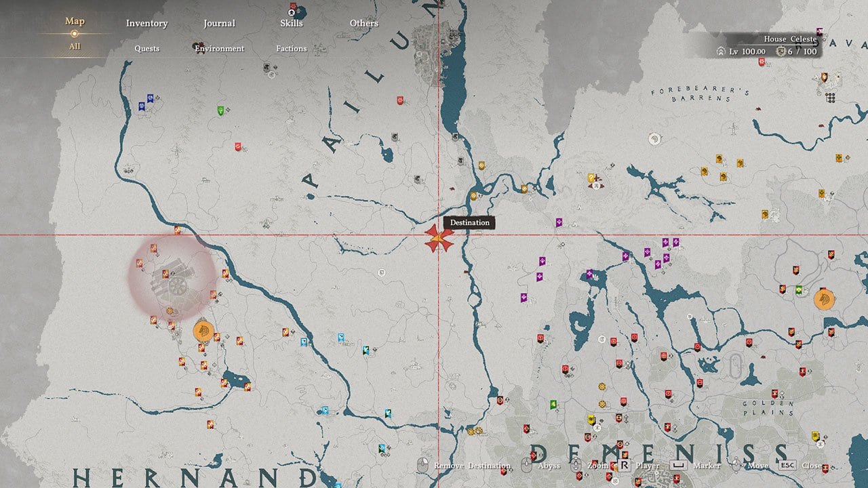Select the white circular marker below Forebearer's Barrens
The width and height of the screenshot is (868, 488).
654,139
